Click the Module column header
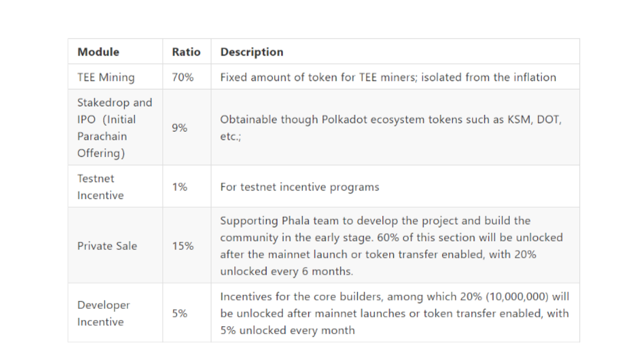Viewport: 644px width, 360px height. (x=98, y=52)
